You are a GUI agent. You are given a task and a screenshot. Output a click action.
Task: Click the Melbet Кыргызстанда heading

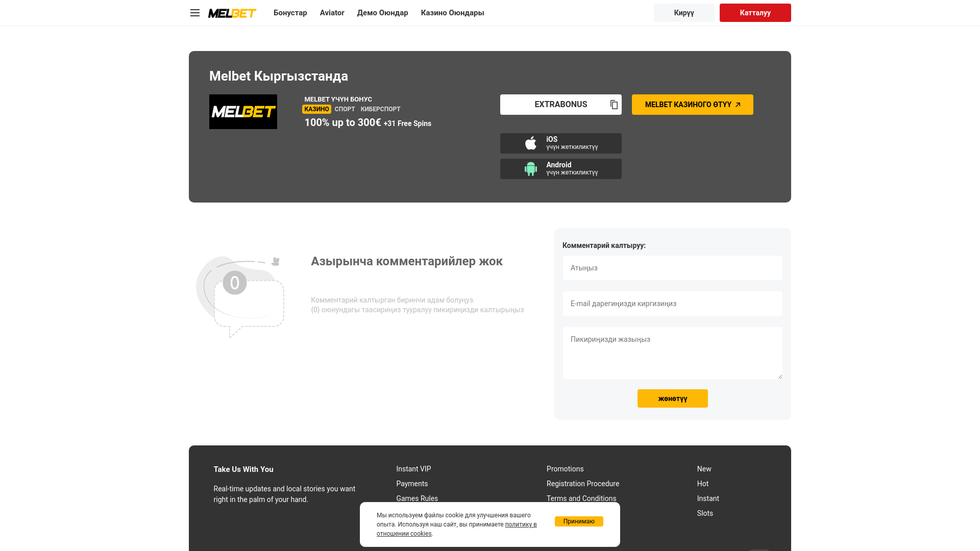click(279, 76)
